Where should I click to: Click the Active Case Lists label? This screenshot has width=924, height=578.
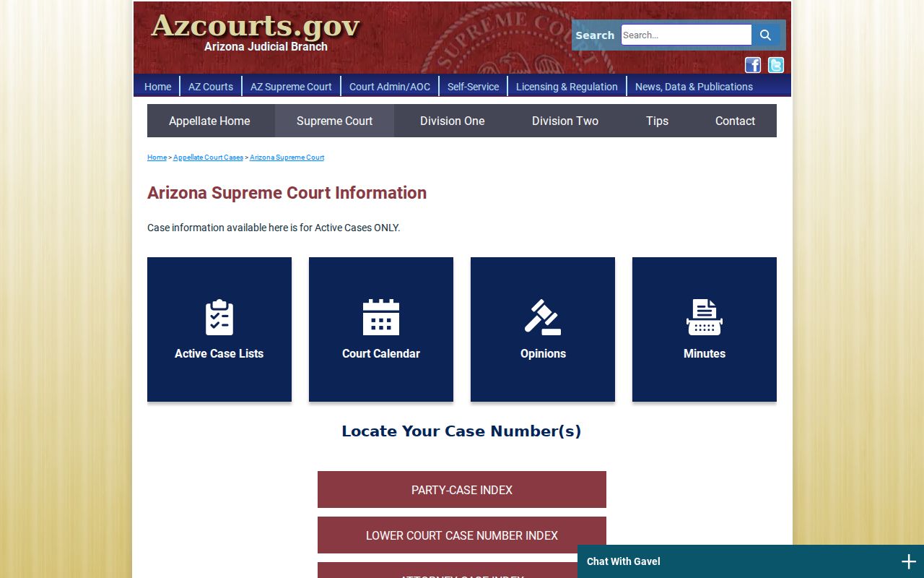[219, 353]
